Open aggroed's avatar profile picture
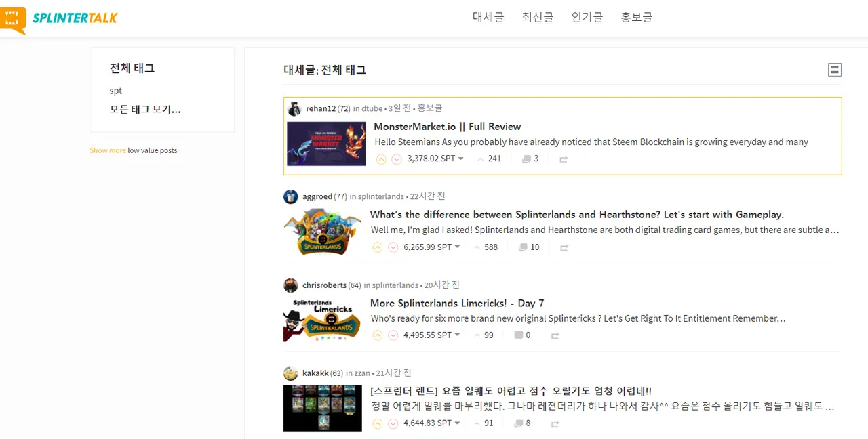This screenshot has width=868, height=439. (x=291, y=196)
